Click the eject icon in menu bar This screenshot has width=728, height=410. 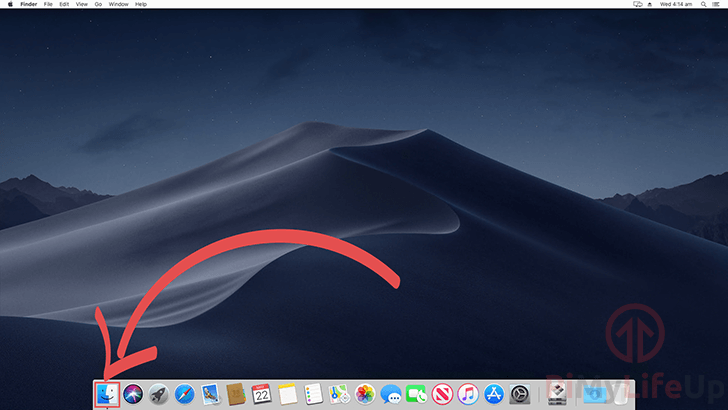coord(650,4)
